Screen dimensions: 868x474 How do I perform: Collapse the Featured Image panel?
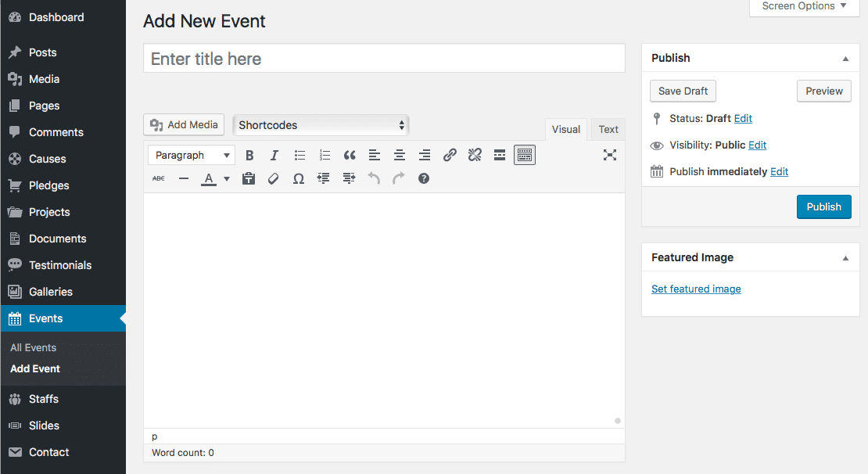pos(845,258)
